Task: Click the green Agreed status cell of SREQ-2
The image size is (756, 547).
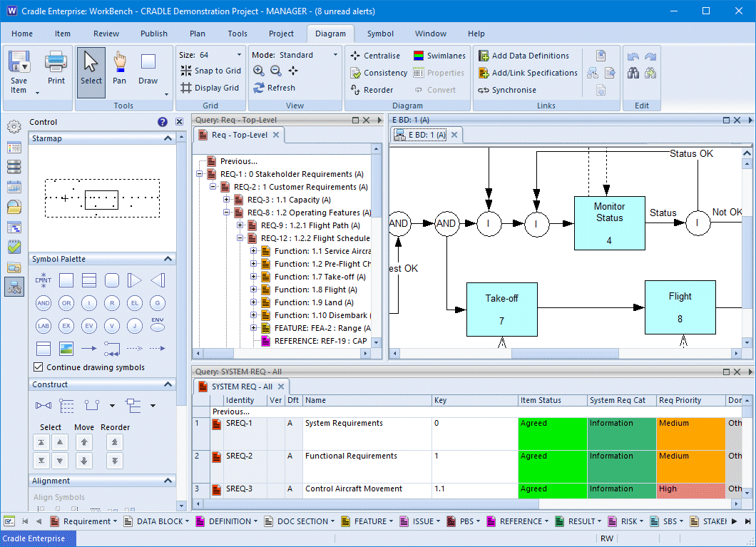Action: (553, 466)
